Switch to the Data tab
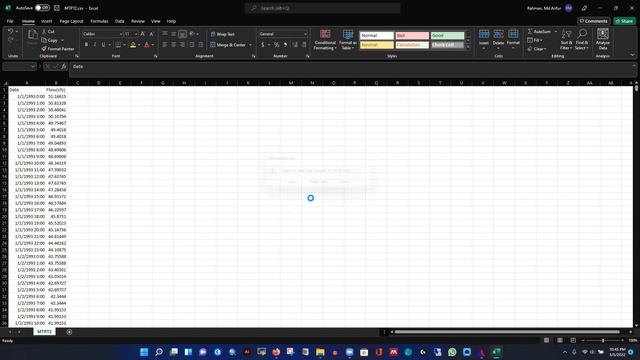Viewport: 640px width, 360px height. pos(120,21)
